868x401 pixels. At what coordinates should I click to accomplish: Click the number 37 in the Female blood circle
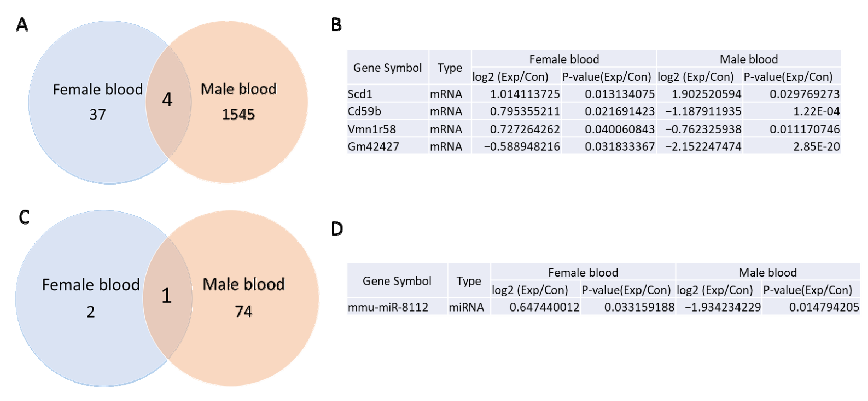point(97,115)
